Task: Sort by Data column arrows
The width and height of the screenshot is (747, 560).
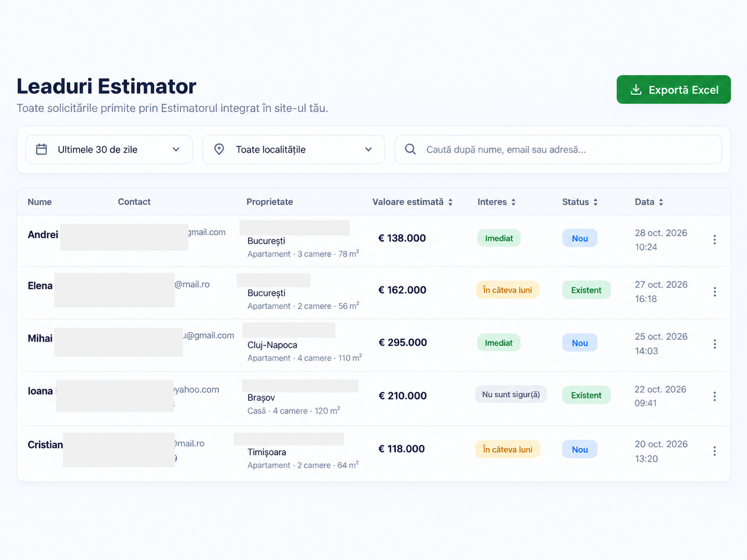Action: (661, 202)
